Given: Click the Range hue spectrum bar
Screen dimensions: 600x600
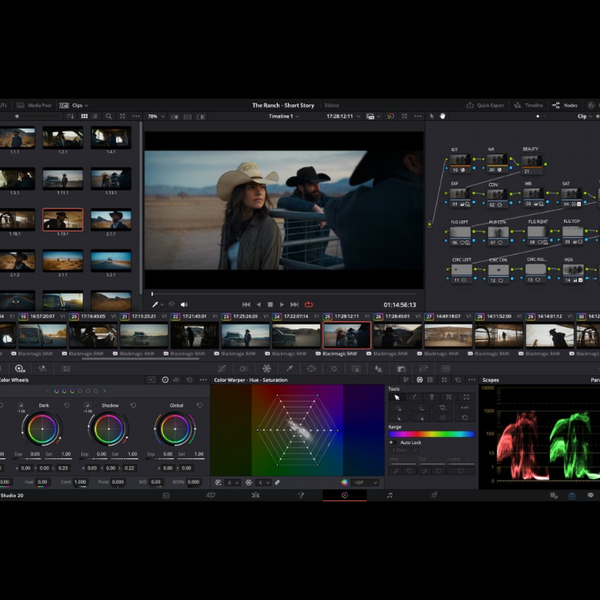Looking at the screenshot, I should [x=432, y=434].
